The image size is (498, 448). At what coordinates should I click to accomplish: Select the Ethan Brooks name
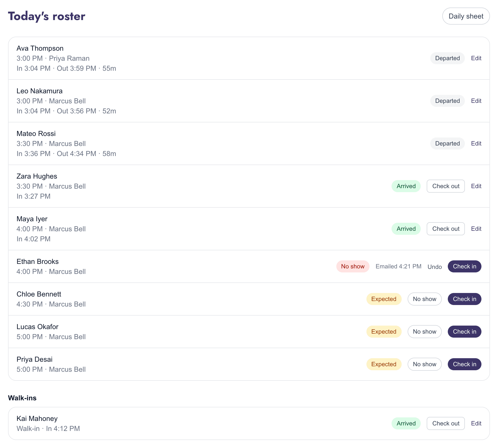pos(38,261)
